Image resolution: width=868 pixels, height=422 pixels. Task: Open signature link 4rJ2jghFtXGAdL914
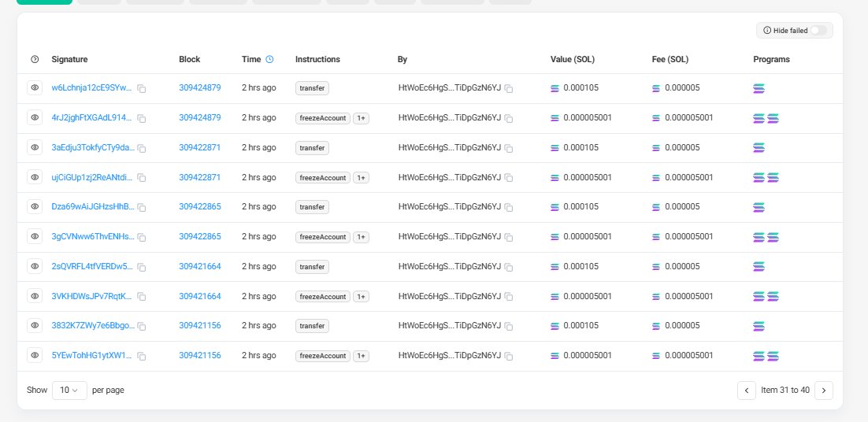[92, 117]
